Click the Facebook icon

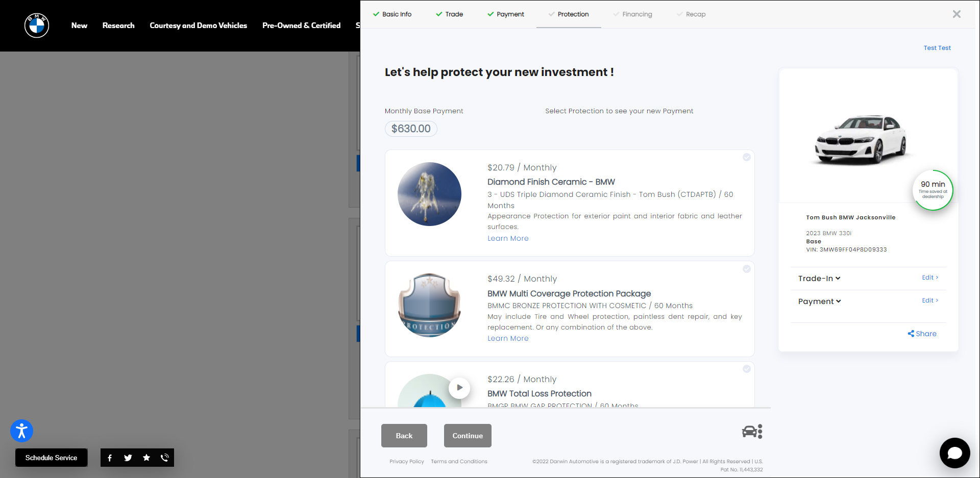(x=110, y=458)
